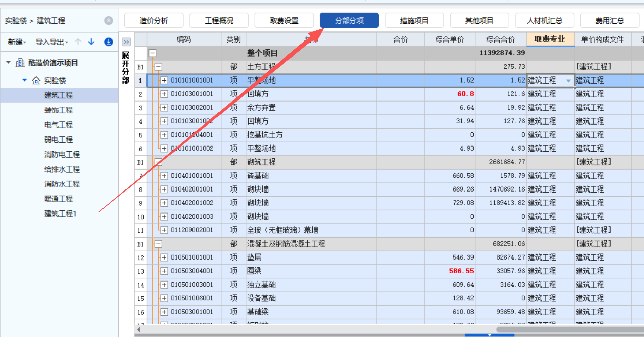This screenshot has height=337, width=644.
Task: Collapse the 土方工程 section
Action: pos(158,67)
